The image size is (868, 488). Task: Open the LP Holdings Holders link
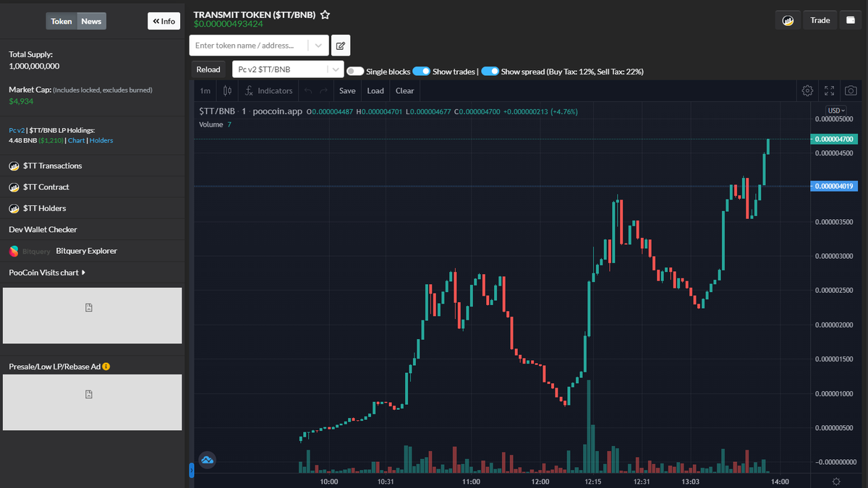101,140
